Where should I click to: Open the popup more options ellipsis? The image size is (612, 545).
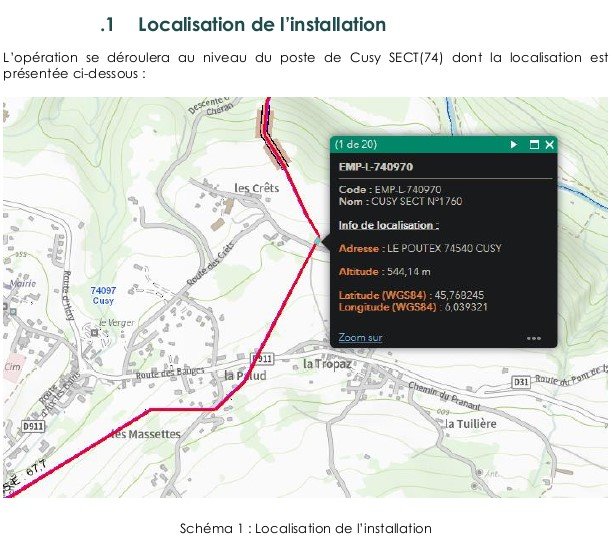534,338
